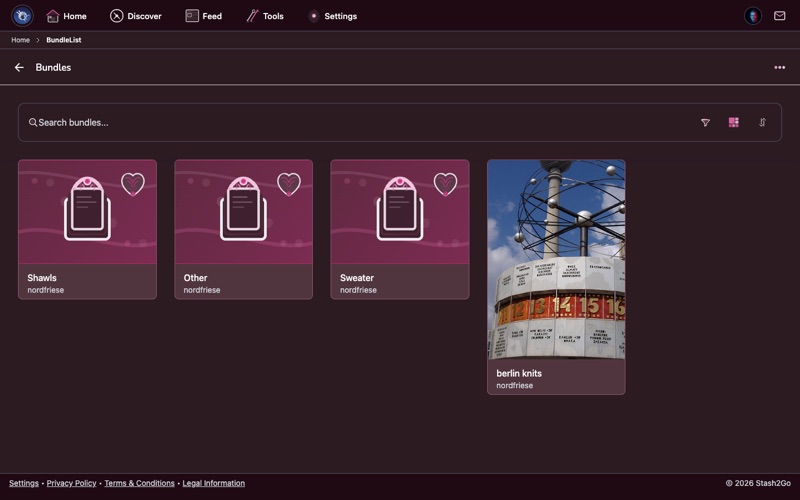800x500 pixels.
Task: Click the Stash2Go app logo
Action: click(x=22, y=16)
